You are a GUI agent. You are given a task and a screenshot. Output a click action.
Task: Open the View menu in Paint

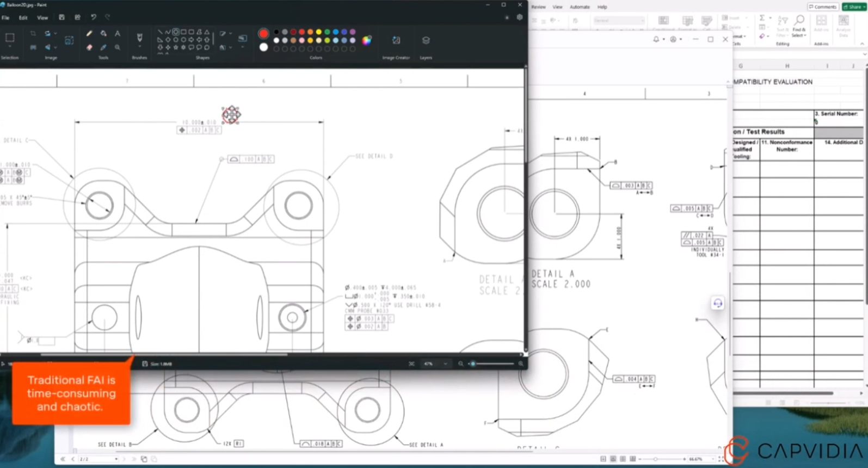pos(42,17)
